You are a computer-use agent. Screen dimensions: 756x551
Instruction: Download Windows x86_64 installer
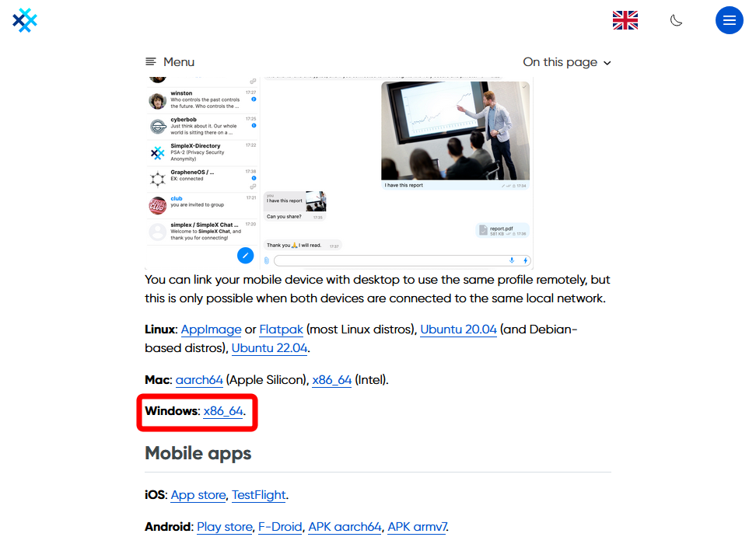222,411
